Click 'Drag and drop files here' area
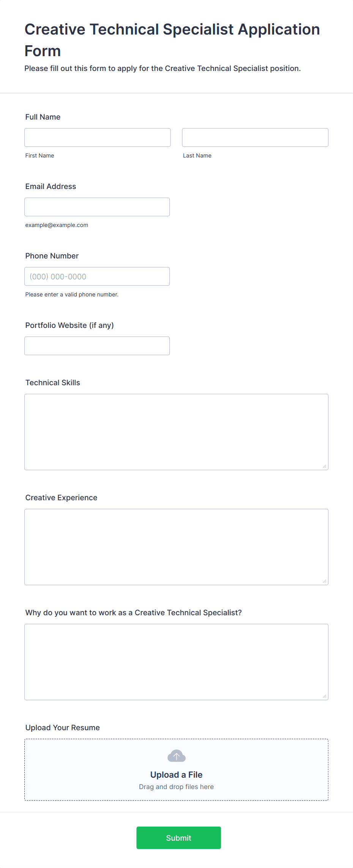Viewport: 353px width, 868px height. tap(176, 787)
